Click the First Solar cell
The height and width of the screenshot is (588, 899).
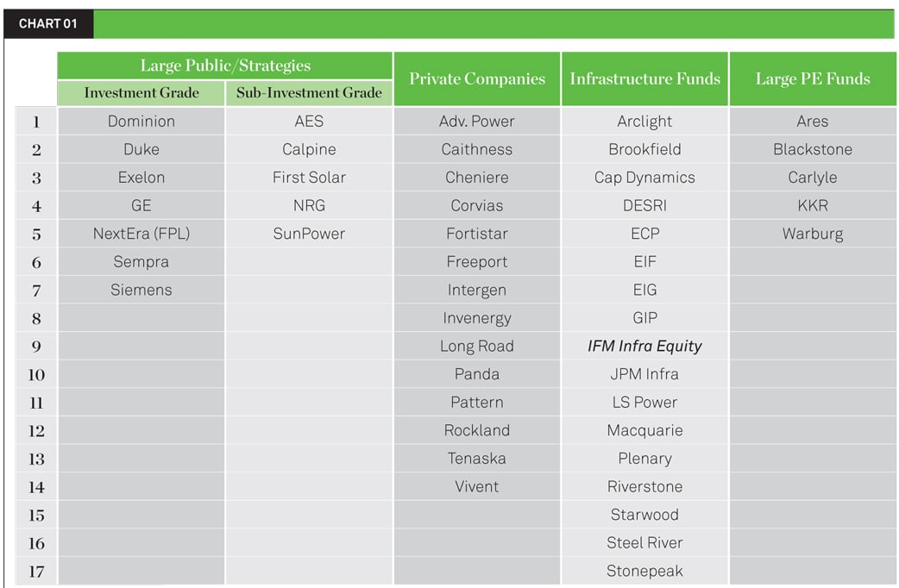[x=309, y=178]
